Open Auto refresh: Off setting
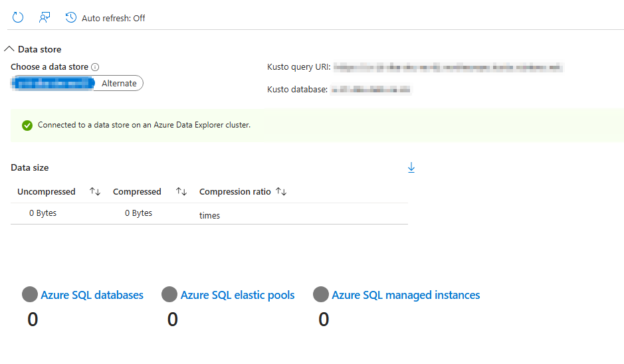This screenshot has height=364, width=624. (114, 19)
